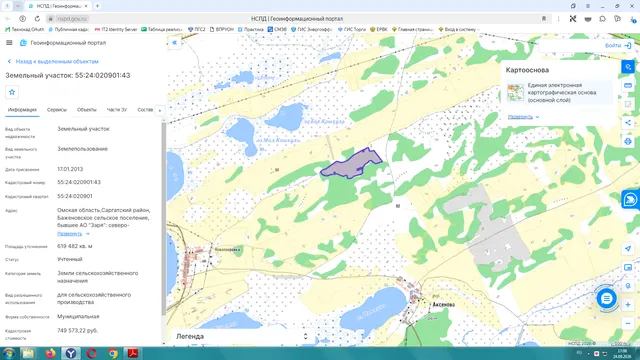The height and width of the screenshot is (360, 640).
Task: Open the measure ruler tool on map
Action: click(628, 86)
